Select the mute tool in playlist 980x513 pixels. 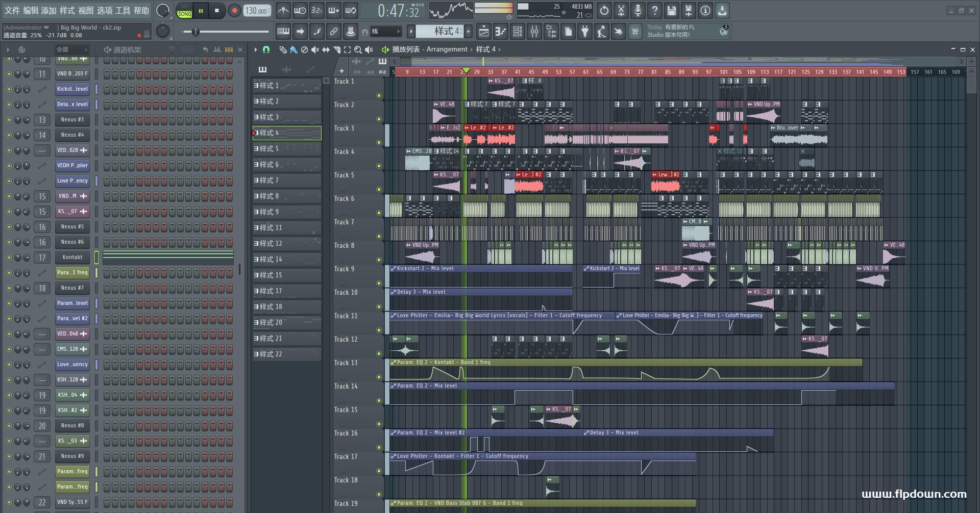coord(315,49)
